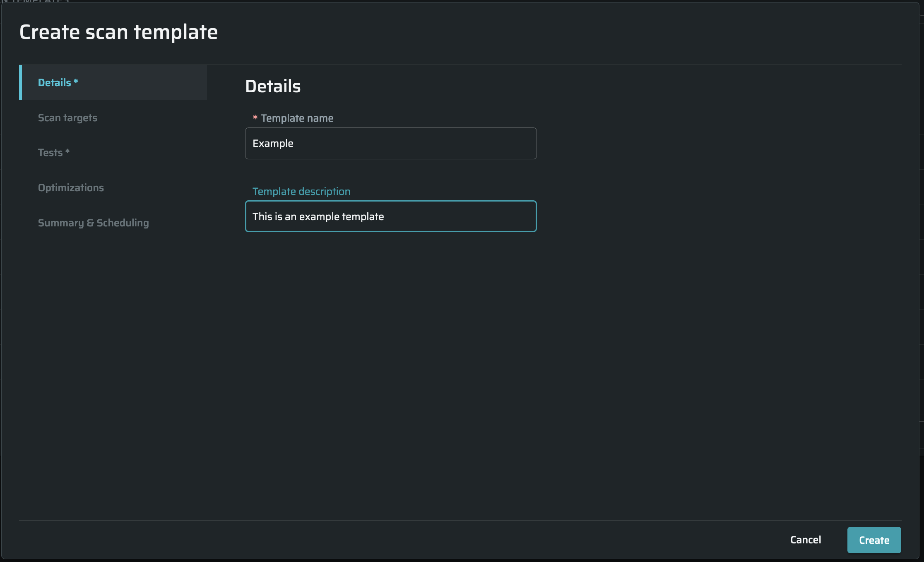This screenshot has width=924, height=562.
Task: Click the red required asterisk icon
Action: [x=255, y=118]
